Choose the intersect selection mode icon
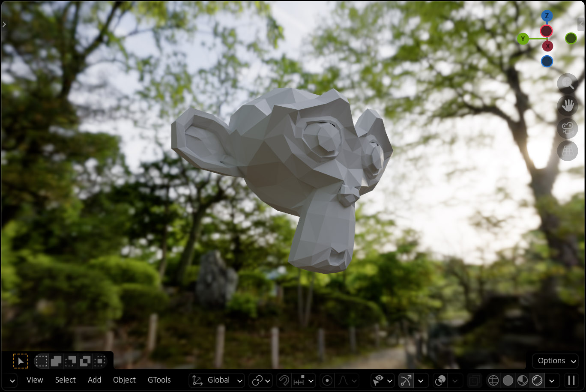This screenshot has height=392, width=586. click(x=100, y=361)
